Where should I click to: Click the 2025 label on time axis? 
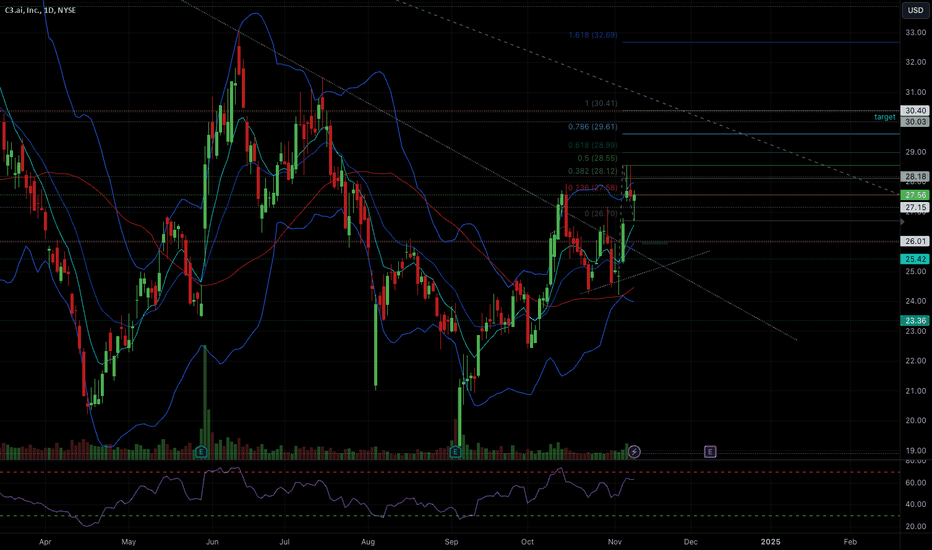[x=770, y=542]
